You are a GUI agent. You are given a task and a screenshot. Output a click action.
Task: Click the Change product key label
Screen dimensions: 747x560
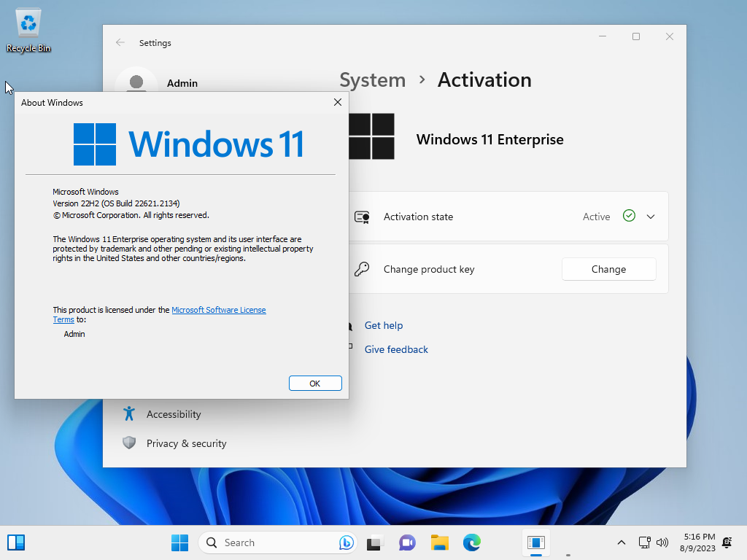(x=429, y=270)
